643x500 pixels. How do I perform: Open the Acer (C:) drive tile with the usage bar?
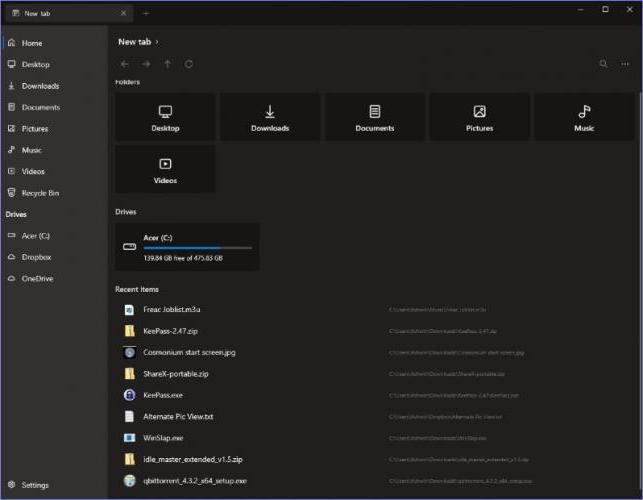[x=187, y=247]
